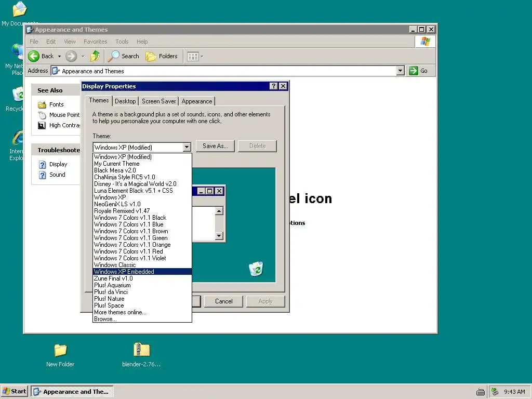Viewport: 532px width, 399px height.
Task: Click the Sound troubleshooter help icon
Action: click(42, 175)
